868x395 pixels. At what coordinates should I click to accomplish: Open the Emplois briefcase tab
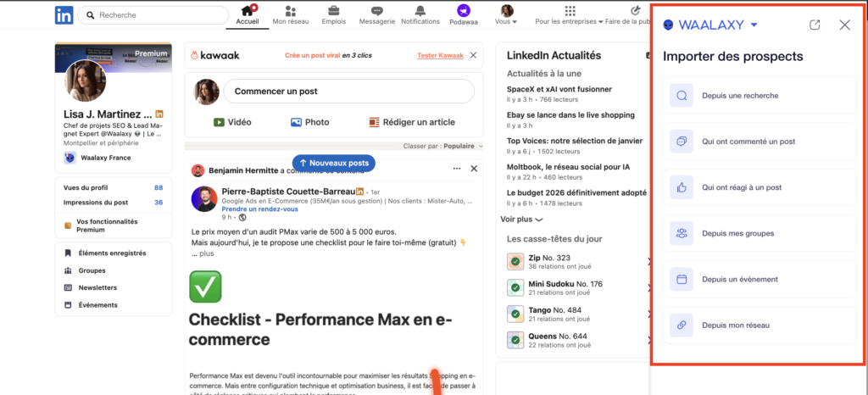coord(334,15)
